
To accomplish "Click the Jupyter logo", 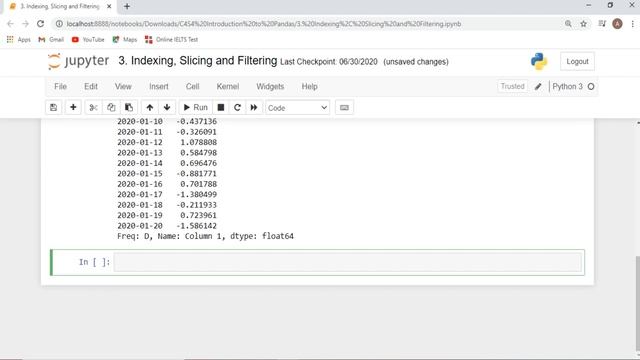I will (78, 61).
